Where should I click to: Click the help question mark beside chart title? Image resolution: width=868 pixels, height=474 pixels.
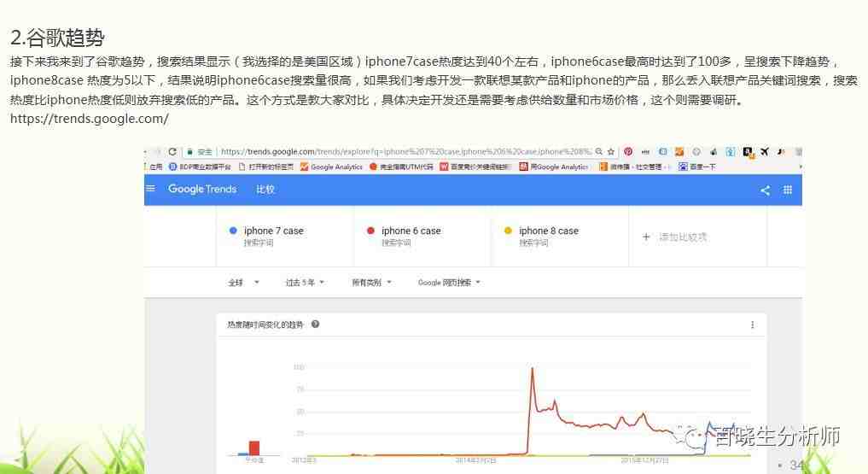pos(315,324)
